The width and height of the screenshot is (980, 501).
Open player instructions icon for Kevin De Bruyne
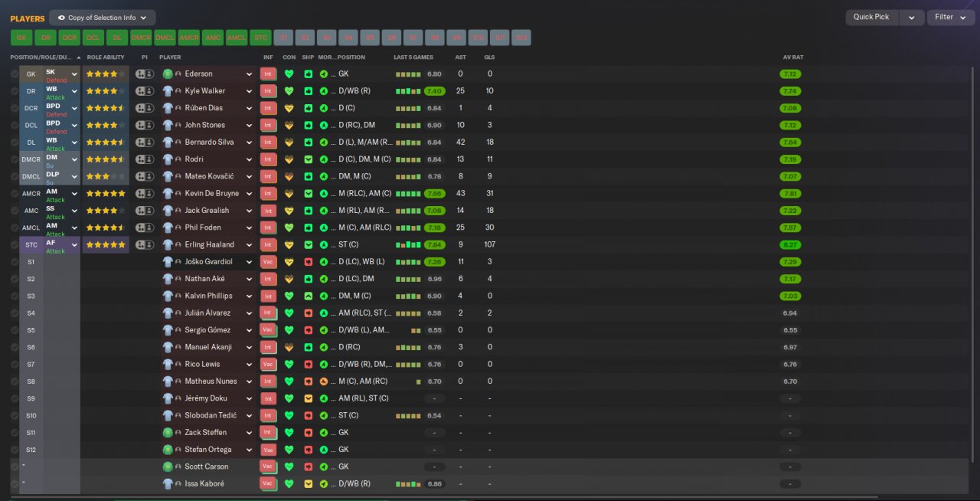click(x=144, y=194)
